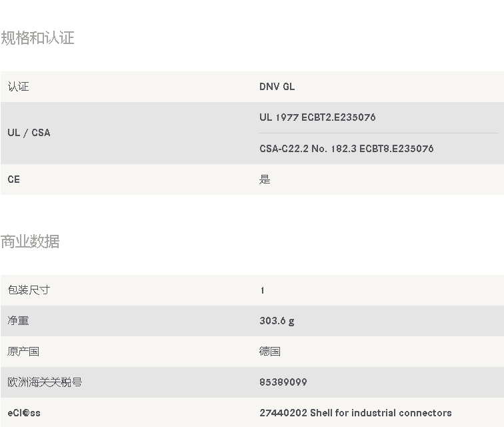Select the 欧洲海关关税号 row label
Screen dimensions: 504x427
click(45, 382)
